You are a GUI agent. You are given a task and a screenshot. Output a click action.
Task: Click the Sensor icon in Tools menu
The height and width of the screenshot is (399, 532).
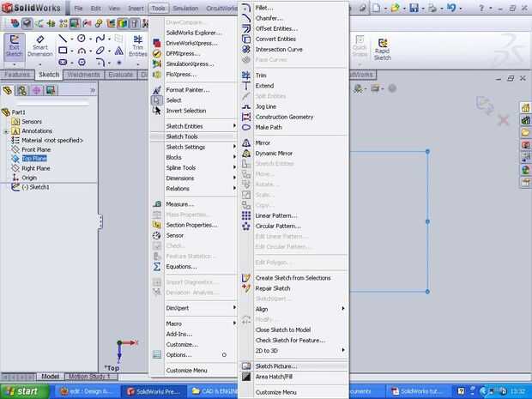click(157, 235)
